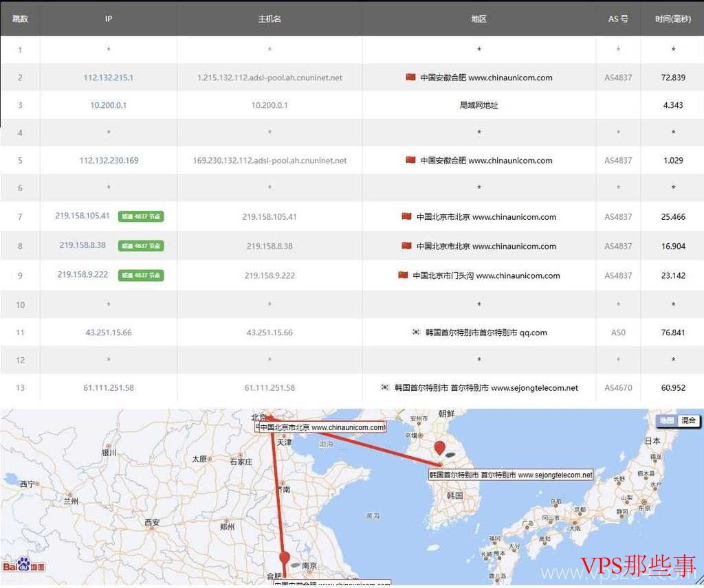Switch the map to 地图 view

(667, 420)
